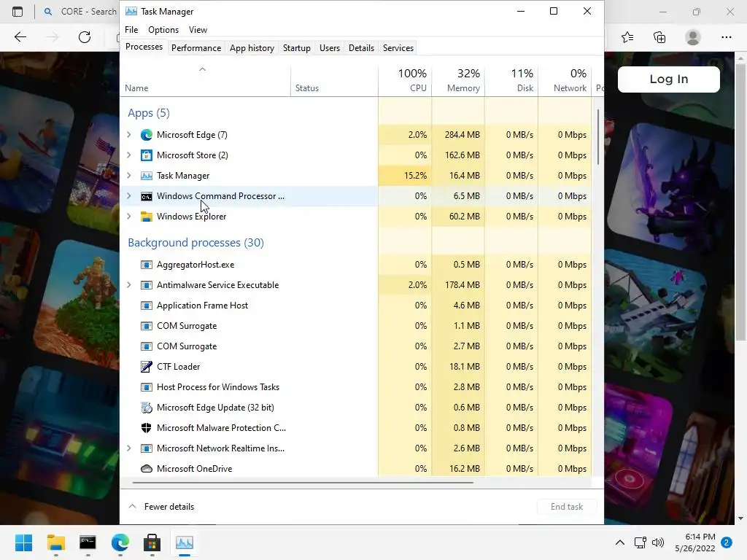The height and width of the screenshot is (560, 747).
Task: Click the Windows Explorer folder icon
Action: (x=146, y=217)
